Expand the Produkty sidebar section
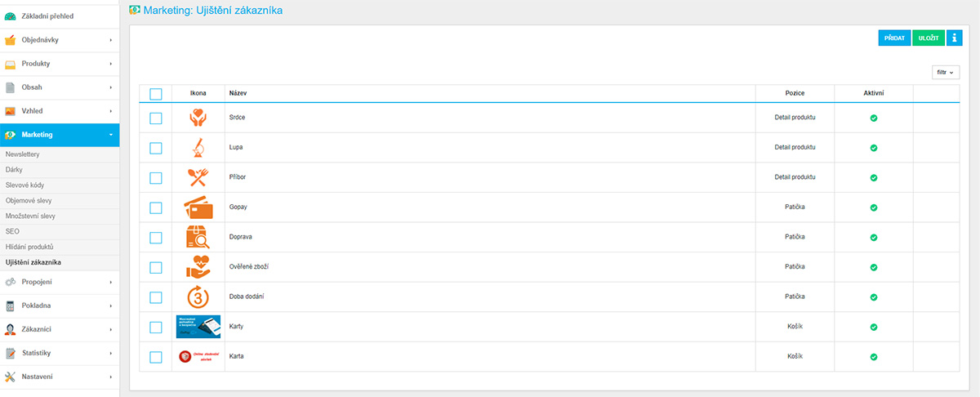The height and width of the screenshot is (397, 980). click(60, 64)
